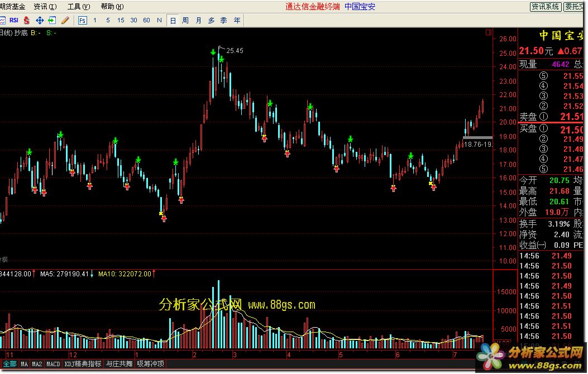Click the 现量 value 4642
The width and height of the screenshot is (588, 374).
[561, 64]
